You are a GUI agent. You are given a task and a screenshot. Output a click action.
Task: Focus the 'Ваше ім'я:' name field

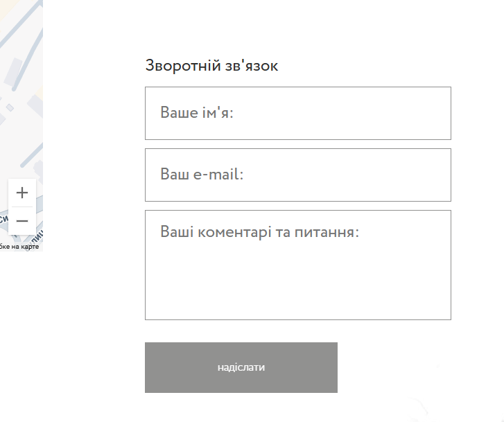pyautogui.click(x=298, y=113)
